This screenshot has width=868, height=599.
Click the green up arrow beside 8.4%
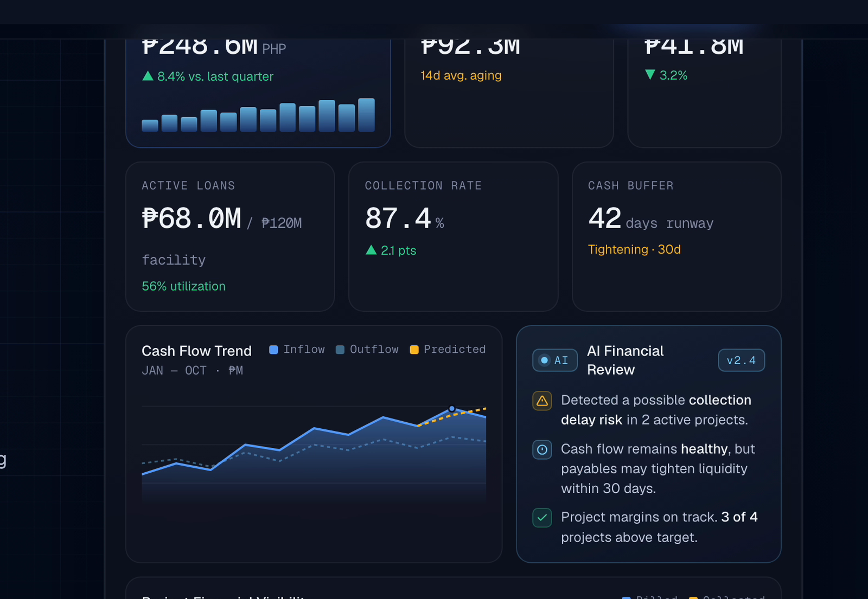click(x=148, y=76)
